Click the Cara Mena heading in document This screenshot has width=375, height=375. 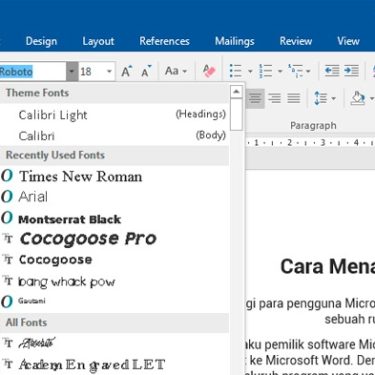pos(327,267)
